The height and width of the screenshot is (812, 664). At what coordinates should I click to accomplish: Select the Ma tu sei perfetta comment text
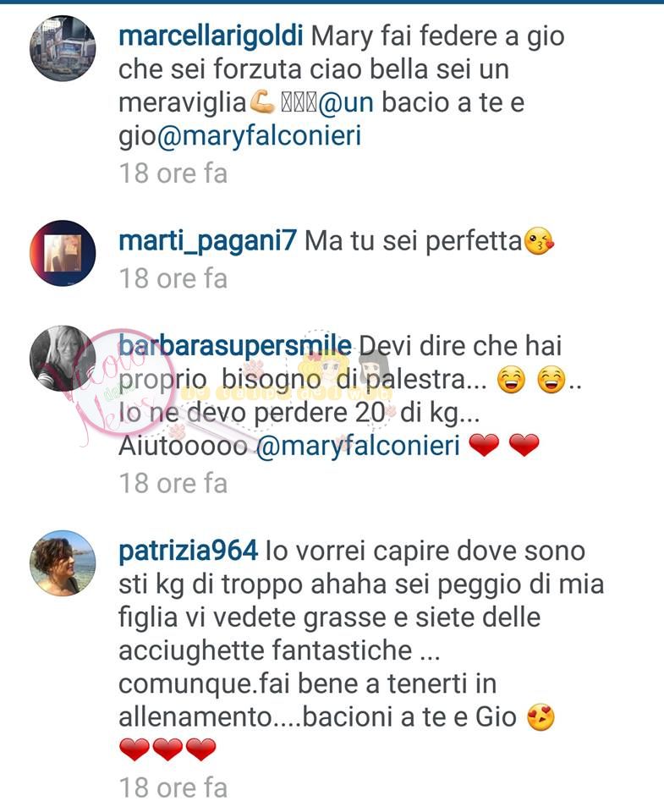(414, 241)
